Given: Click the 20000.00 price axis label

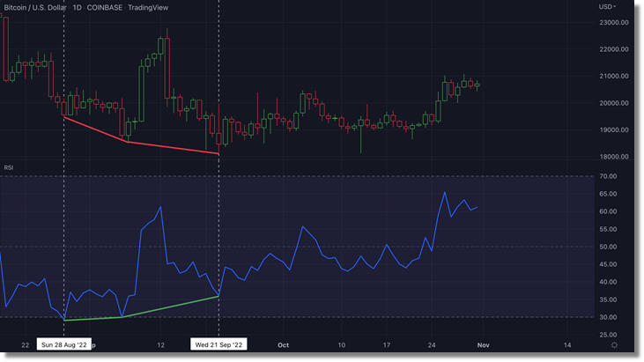Looking at the screenshot, I should coord(611,103).
